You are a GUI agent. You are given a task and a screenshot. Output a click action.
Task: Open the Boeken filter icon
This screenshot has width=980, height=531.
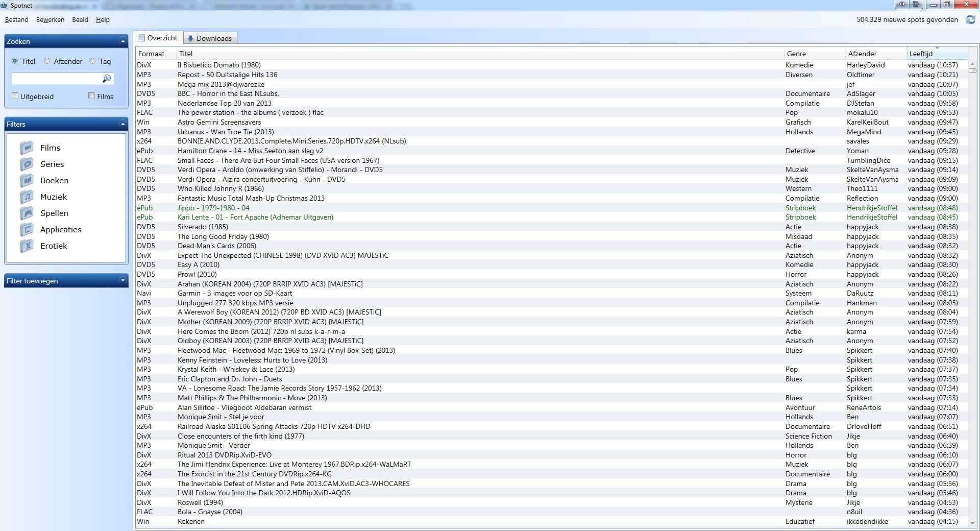[27, 180]
